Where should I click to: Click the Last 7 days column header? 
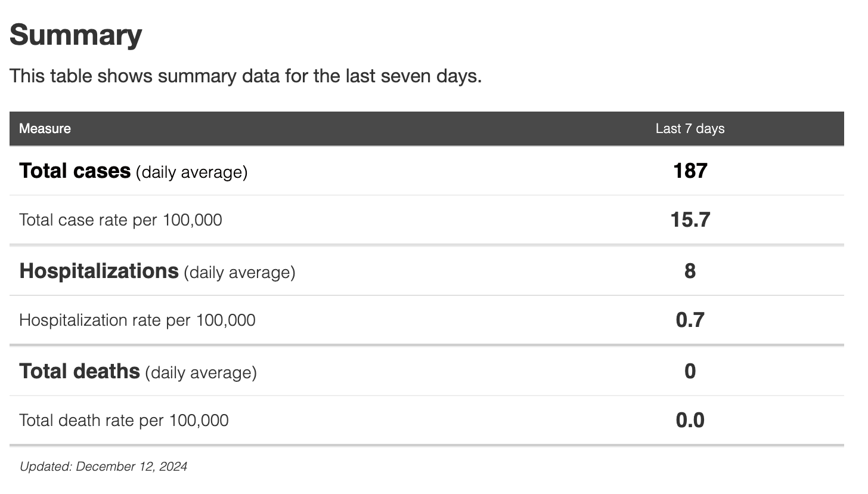coord(690,129)
